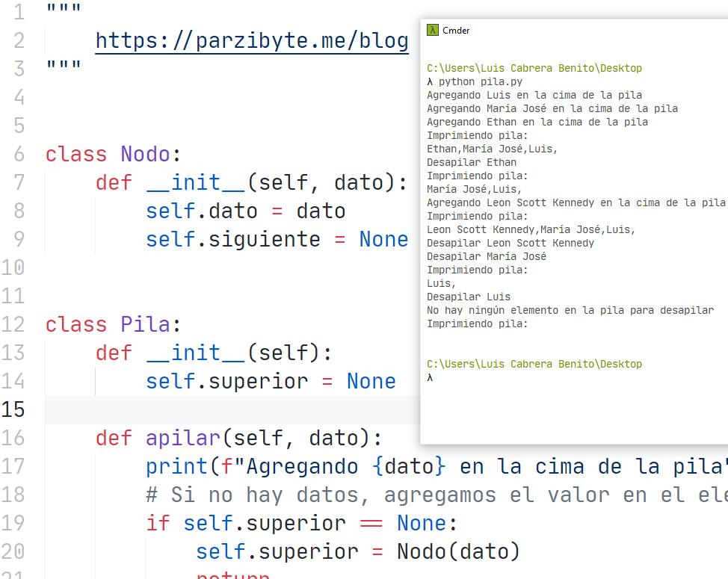Click 'Agregando Ethan en la cima' output line
This screenshot has height=579, width=728.
click(537, 122)
